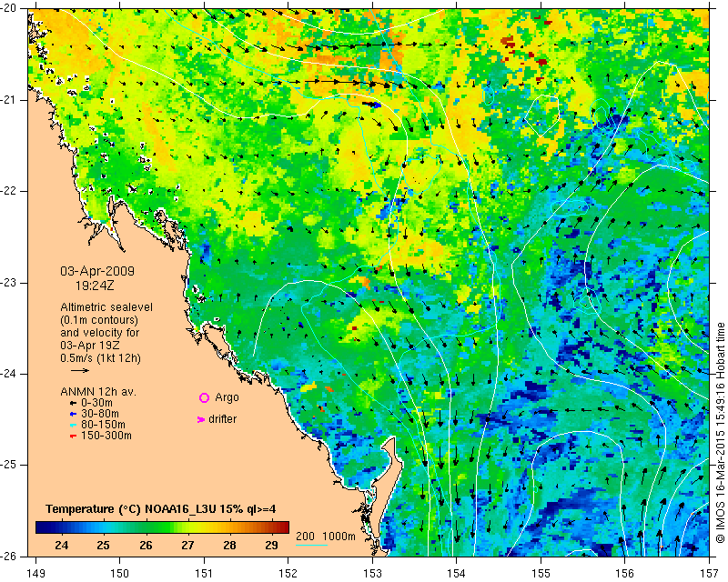Click the 'Altimetric sealevel' text
The image size is (728, 582).
coord(106,307)
